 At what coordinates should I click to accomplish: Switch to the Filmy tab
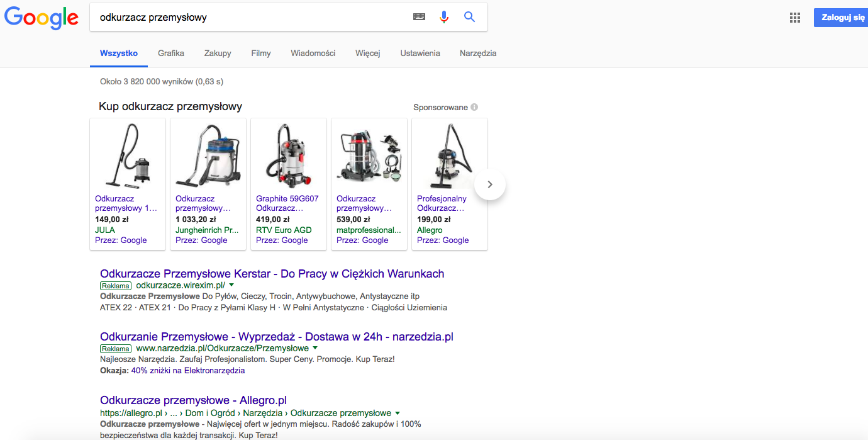[x=261, y=54]
